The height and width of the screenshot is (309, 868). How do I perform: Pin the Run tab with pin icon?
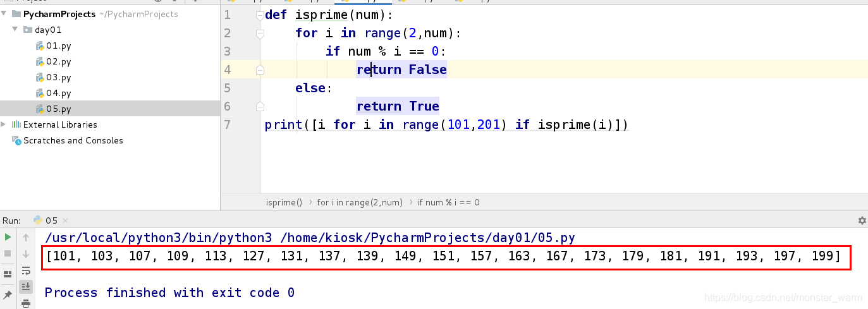(x=8, y=294)
